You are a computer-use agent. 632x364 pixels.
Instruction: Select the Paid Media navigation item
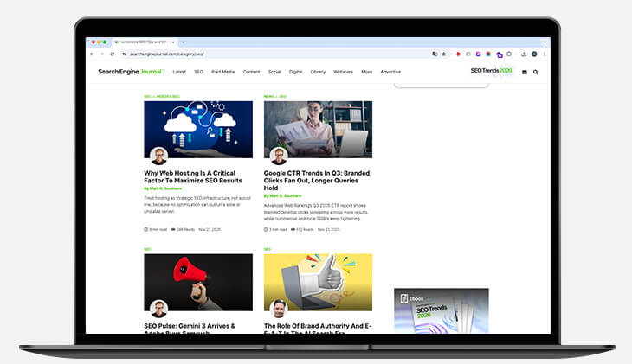point(222,72)
